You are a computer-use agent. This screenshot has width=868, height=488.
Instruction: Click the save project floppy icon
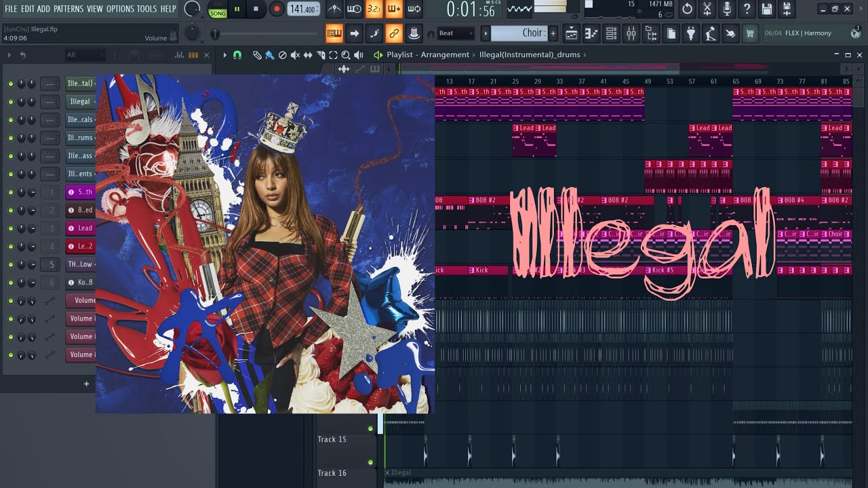(x=767, y=9)
